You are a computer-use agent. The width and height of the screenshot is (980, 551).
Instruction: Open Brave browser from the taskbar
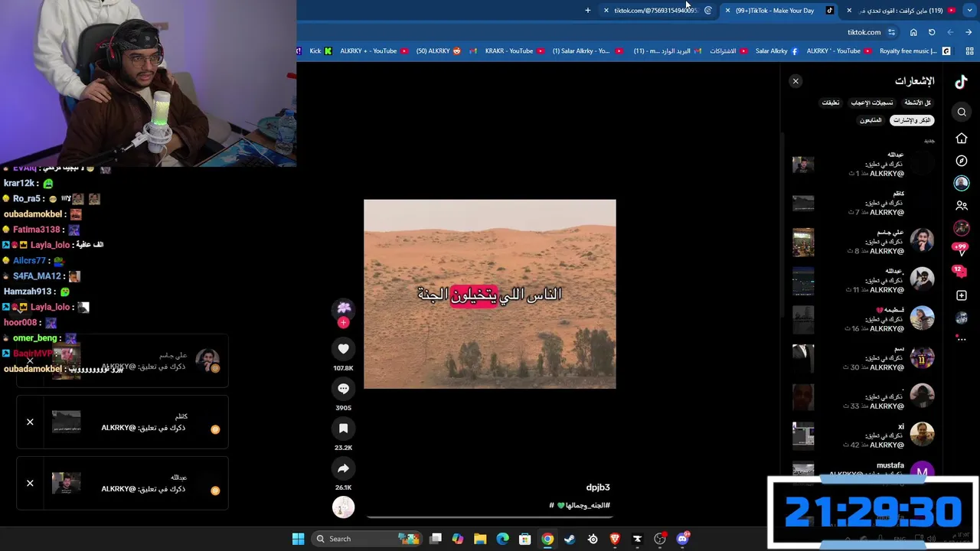pos(615,539)
